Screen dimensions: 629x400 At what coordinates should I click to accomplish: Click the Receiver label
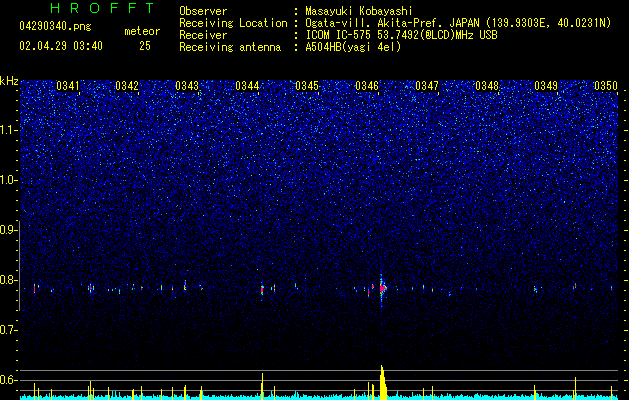[x=203, y=35]
